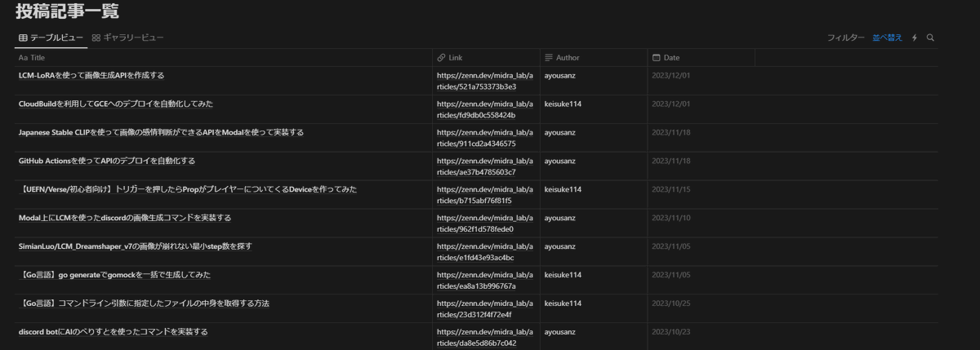Click the lightning bolt automation icon
Image resolution: width=980 pixels, height=350 pixels.
pos(915,38)
